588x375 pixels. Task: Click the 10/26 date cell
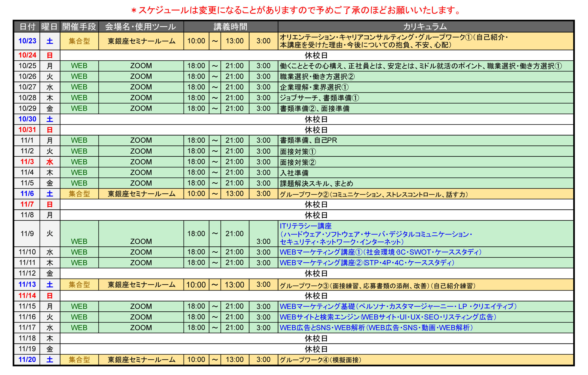pyautogui.click(x=27, y=77)
